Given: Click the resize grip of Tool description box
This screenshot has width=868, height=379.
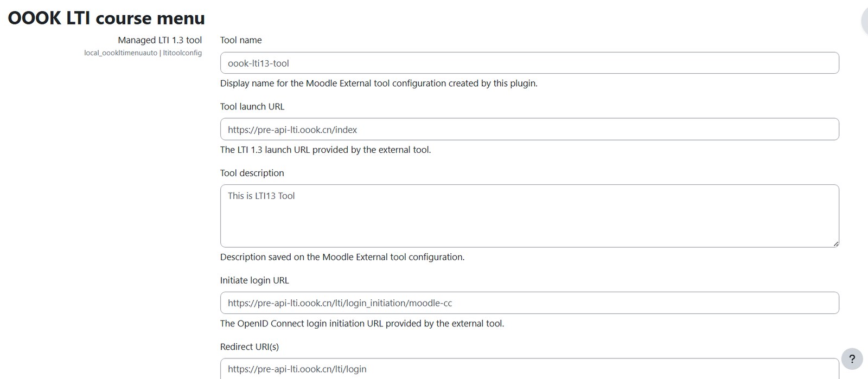Looking at the screenshot, I should coord(835,243).
